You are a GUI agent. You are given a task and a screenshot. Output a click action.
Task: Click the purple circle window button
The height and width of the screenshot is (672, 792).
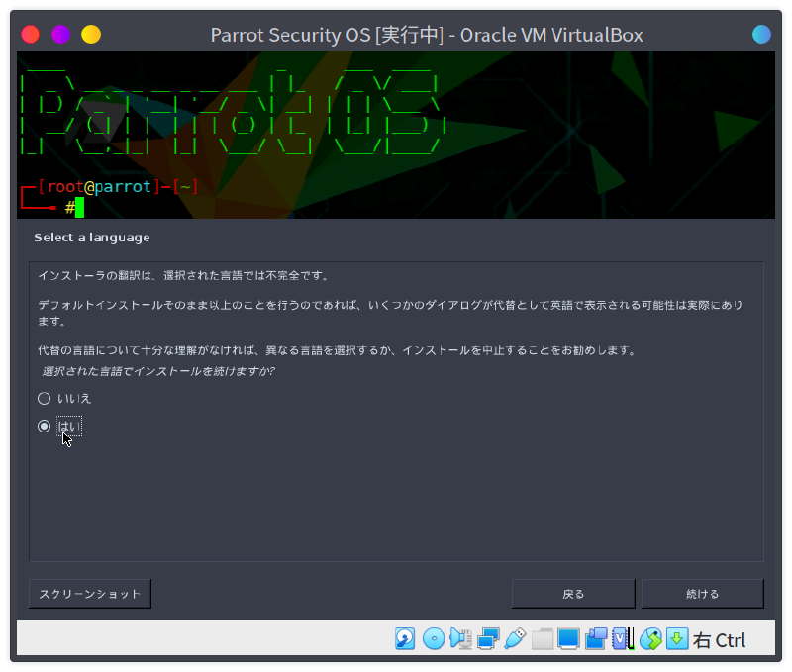point(60,35)
